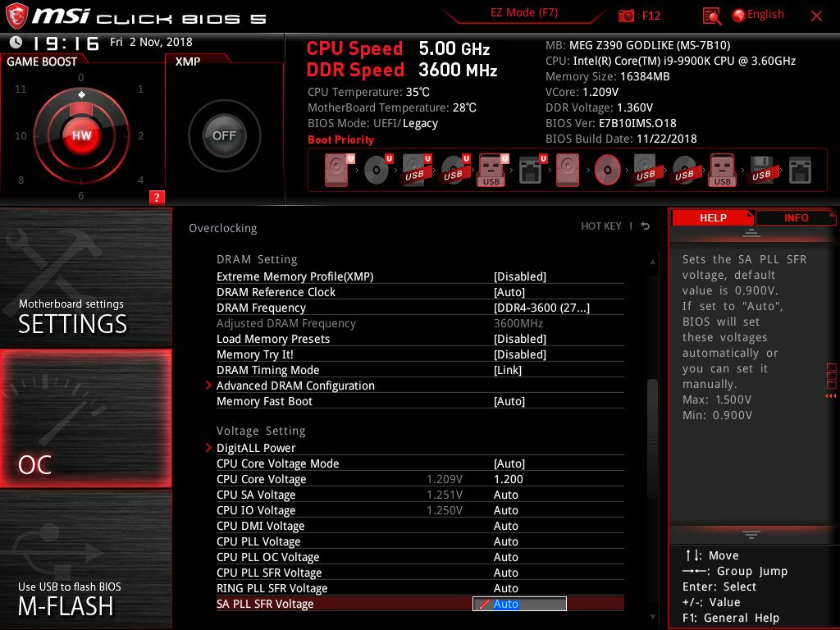
Task: Switch to the INFO tab
Action: coord(796,217)
